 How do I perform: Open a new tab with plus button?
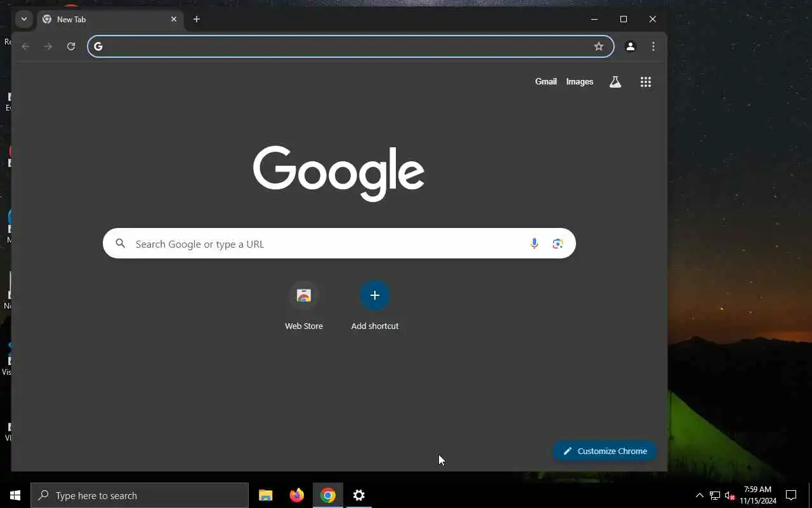[x=197, y=19]
